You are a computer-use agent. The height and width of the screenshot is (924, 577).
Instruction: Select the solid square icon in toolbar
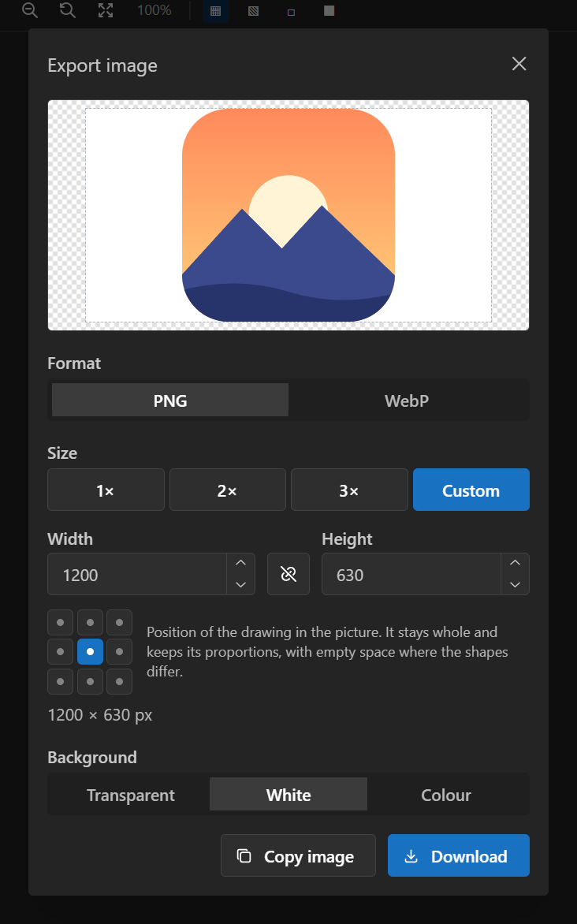pyautogui.click(x=329, y=10)
